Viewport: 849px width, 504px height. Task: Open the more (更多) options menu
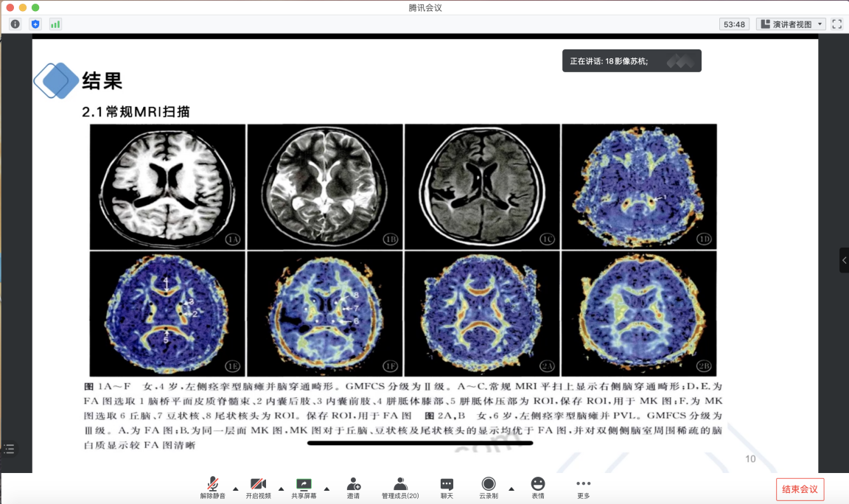(584, 485)
